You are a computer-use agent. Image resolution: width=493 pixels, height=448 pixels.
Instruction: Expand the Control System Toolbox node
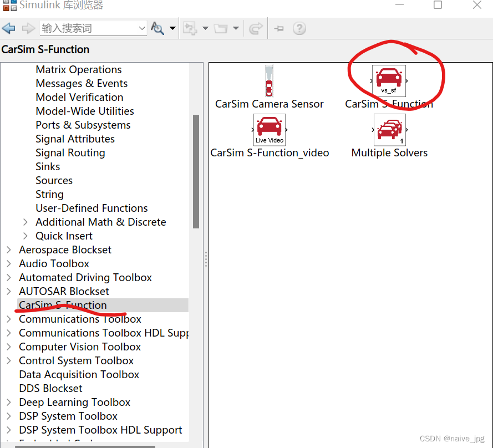pyautogui.click(x=9, y=360)
